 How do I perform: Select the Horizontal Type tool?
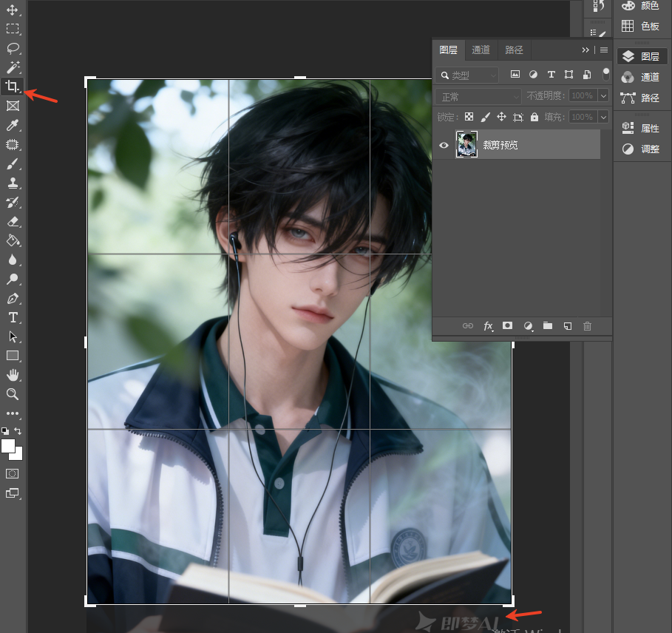pyautogui.click(x=13, y=317)
